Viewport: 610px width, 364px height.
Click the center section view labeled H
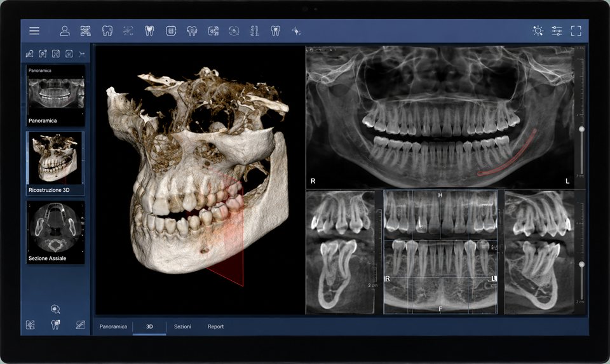pyautogui.click(x=440, y=252)
